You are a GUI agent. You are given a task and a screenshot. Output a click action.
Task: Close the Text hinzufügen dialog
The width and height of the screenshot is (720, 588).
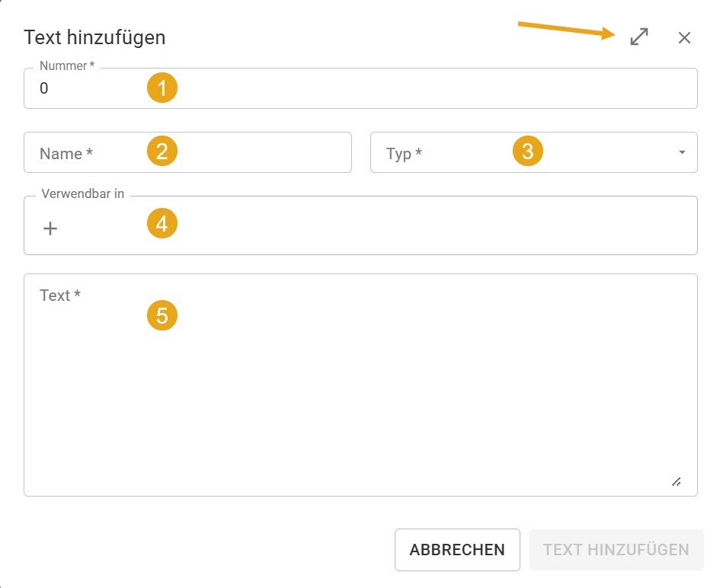point(684,38)
